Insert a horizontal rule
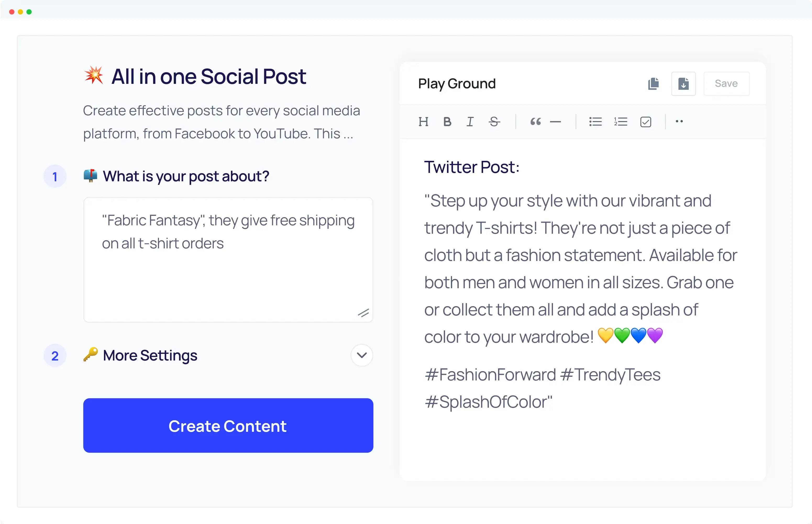Image resolution: width=812 pixels, height=524 pixels. [x=555, y=122]
